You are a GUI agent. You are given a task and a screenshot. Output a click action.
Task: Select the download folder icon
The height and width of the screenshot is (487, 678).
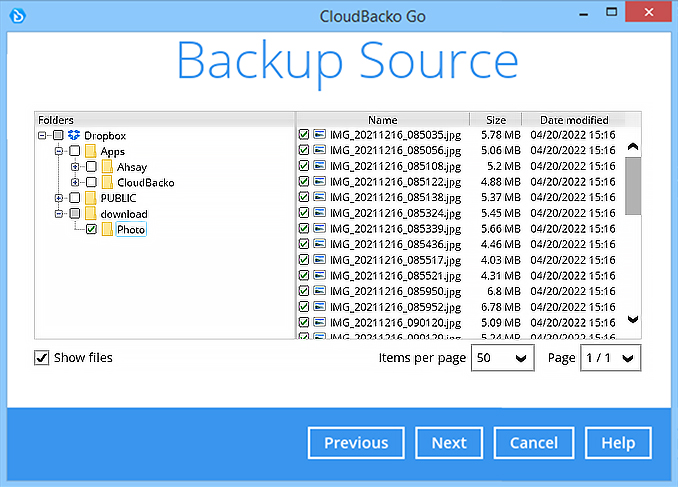click(x=91, y=214)
